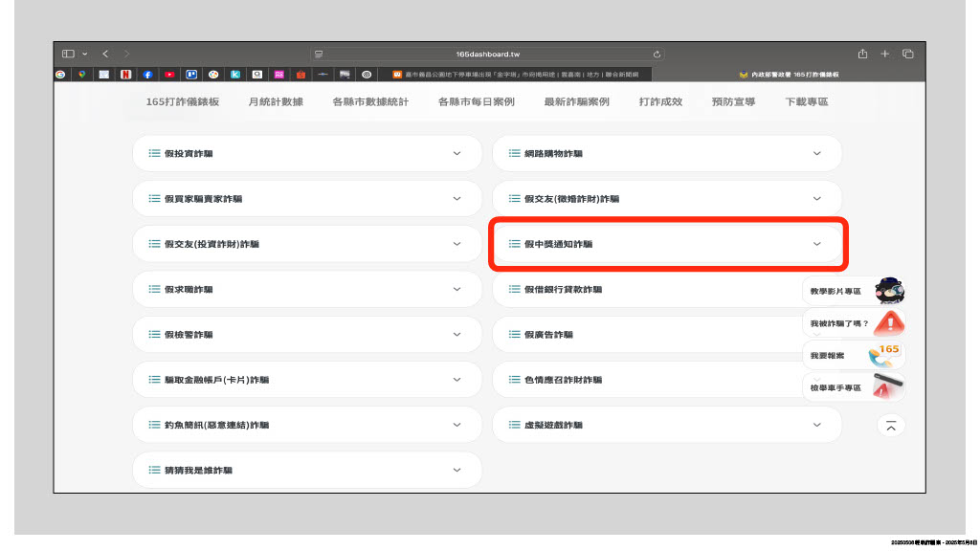Viewport: 980px width, 551px height.
Task: Click the Netflix bookmark favicon
Action: point(125,74)
